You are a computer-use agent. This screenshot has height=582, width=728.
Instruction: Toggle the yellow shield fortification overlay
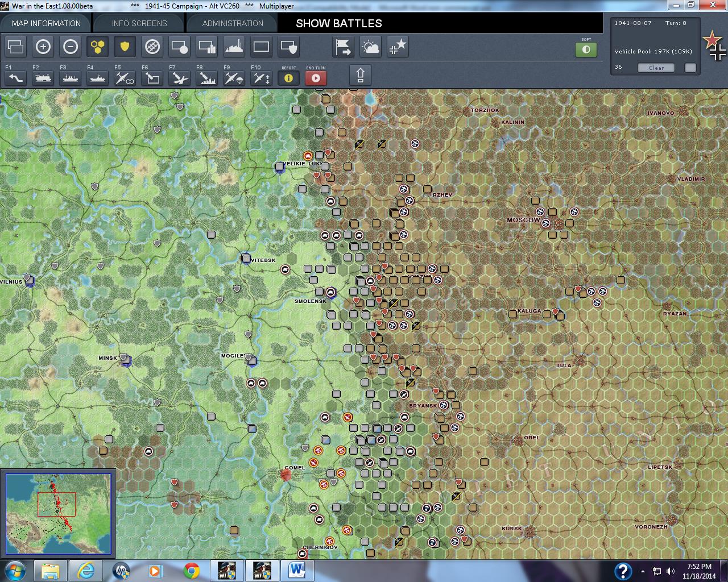pos(125,47)
